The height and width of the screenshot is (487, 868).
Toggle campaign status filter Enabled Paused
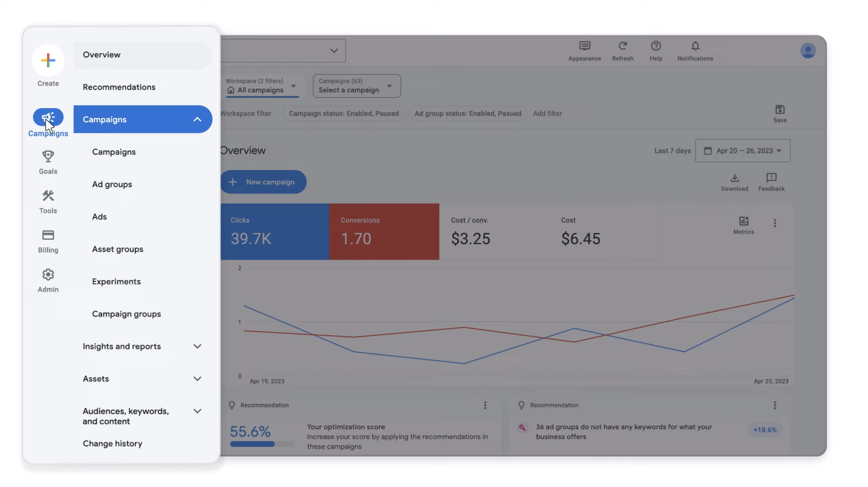343,113
